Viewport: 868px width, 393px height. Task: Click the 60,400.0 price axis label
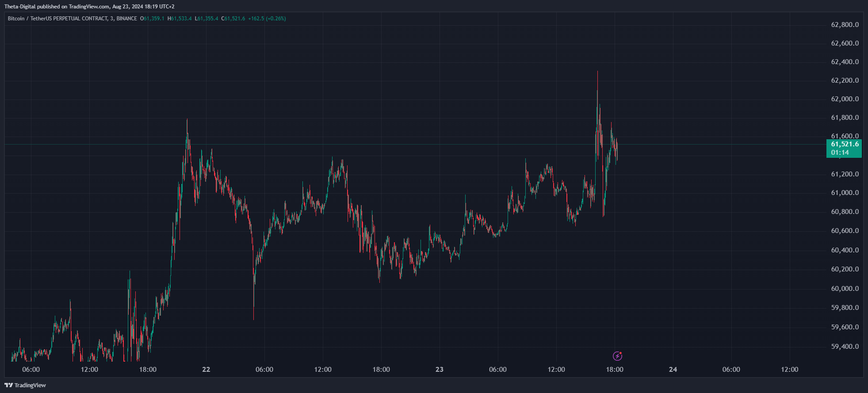(x=845, y=250)
